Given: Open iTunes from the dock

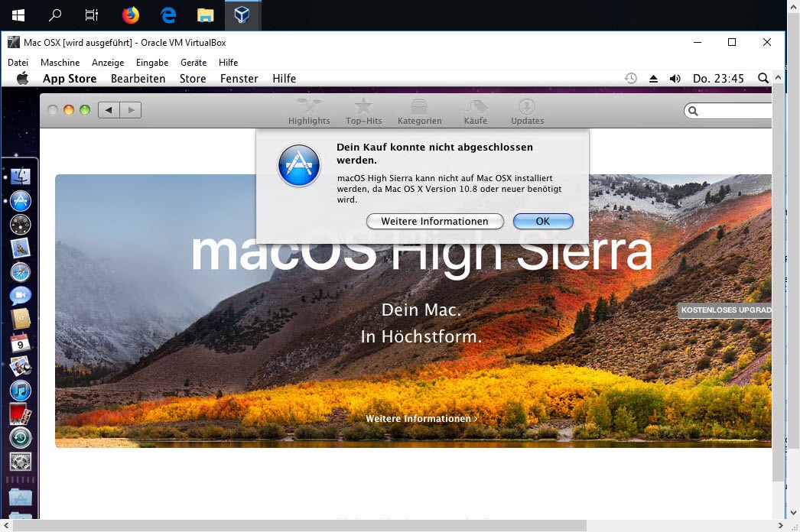Looking at the screenshot, I should click(x=21, y=390).
